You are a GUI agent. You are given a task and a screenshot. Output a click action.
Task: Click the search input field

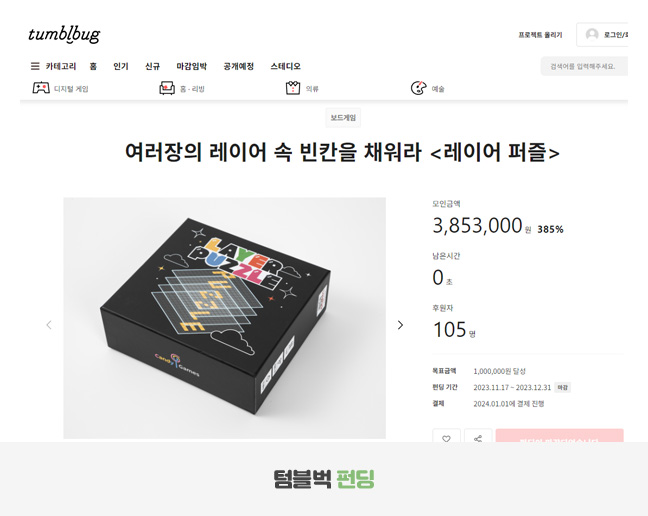click(584, 66)
